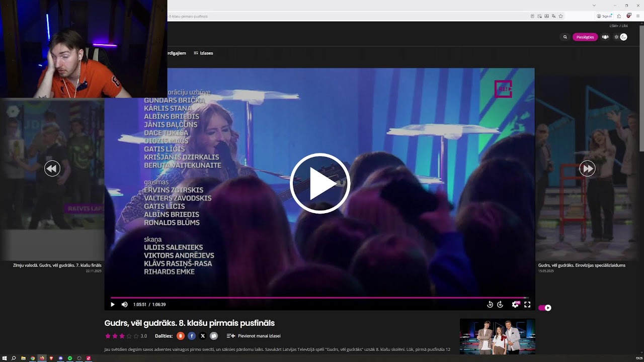Play the video from the control bar

[112, 304]
